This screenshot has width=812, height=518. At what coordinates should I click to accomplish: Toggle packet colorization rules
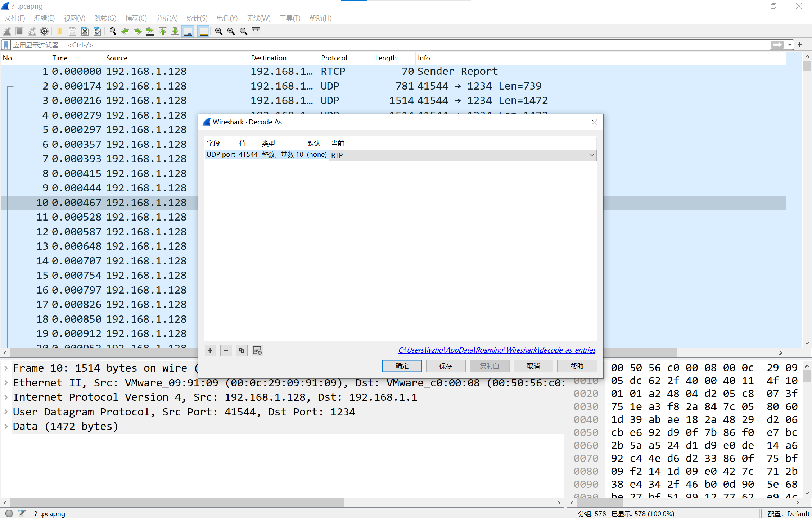click(x=204, y=31)
